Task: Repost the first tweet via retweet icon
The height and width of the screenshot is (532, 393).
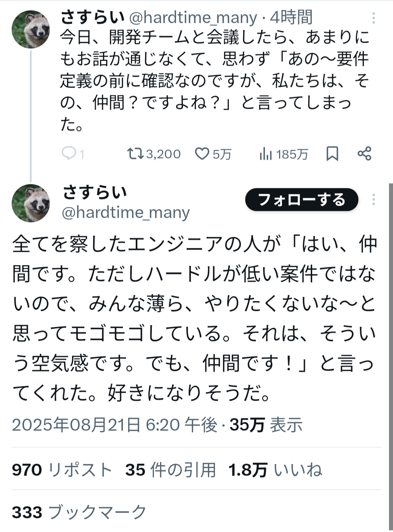Action: (x=135, y=153)
